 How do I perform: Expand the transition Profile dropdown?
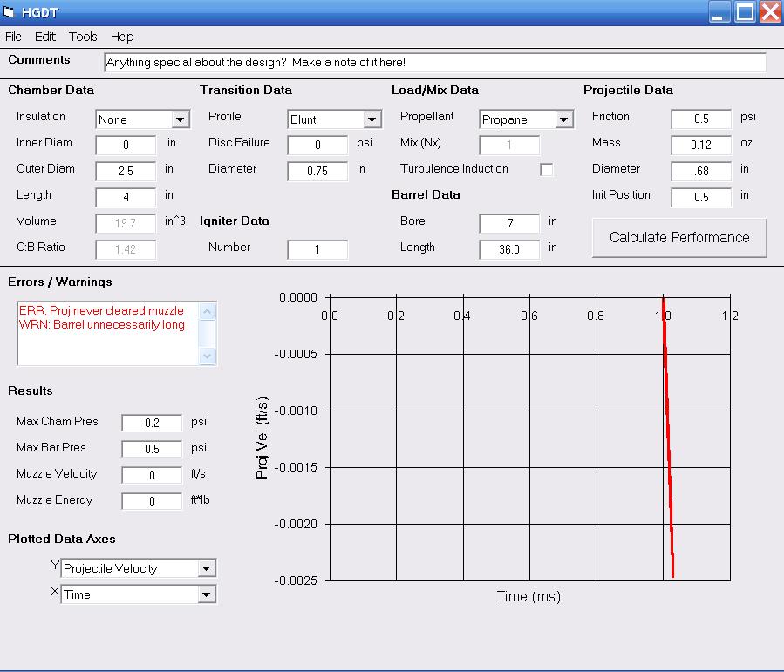[x=372, y=119]
